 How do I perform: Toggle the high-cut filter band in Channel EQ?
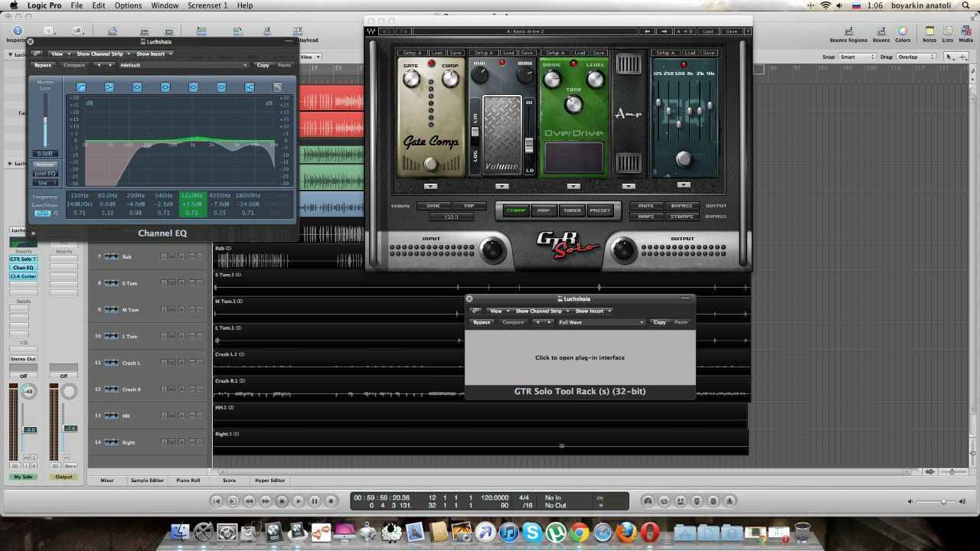tap(277, 87)
